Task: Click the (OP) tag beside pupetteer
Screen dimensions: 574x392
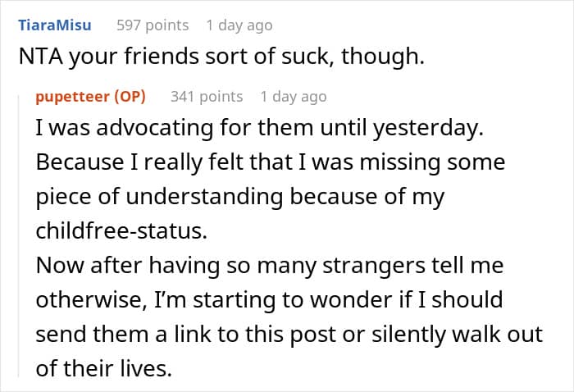Action: (130, 97)
